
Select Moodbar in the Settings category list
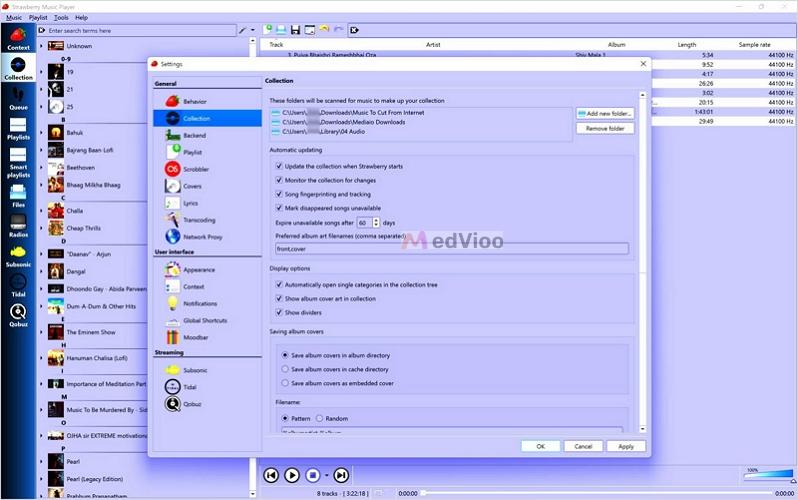[207, 337]
